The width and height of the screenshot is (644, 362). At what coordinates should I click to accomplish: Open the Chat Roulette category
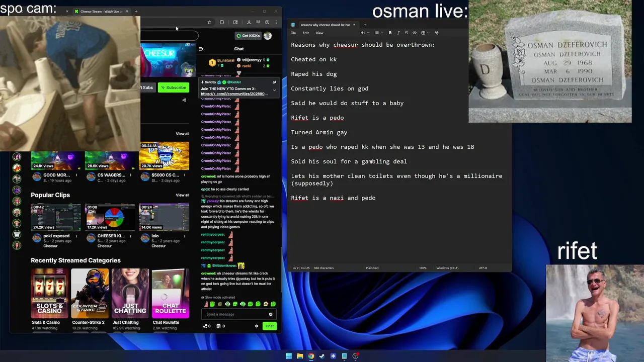pos(170,294)
